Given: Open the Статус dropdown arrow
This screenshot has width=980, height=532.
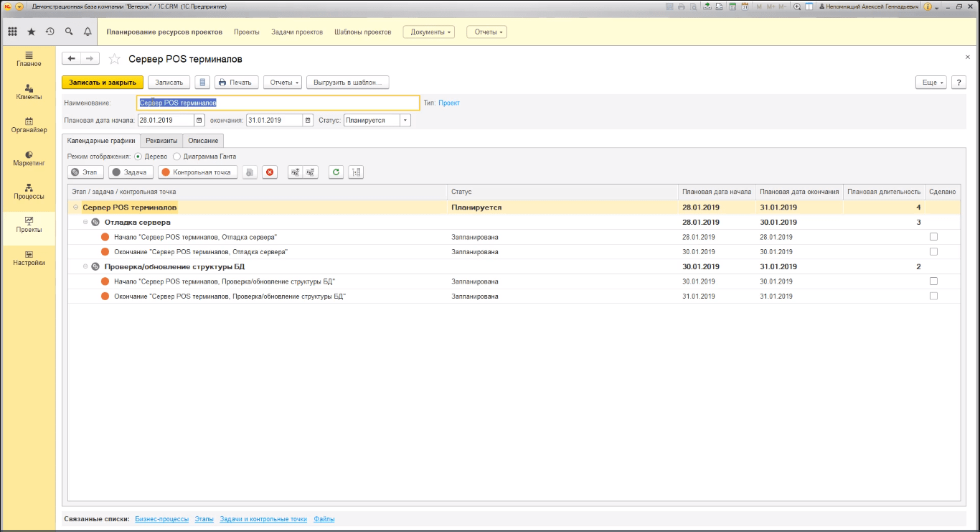Looking at the screenshot, I should pyautogui.click(x=405, y=121).
